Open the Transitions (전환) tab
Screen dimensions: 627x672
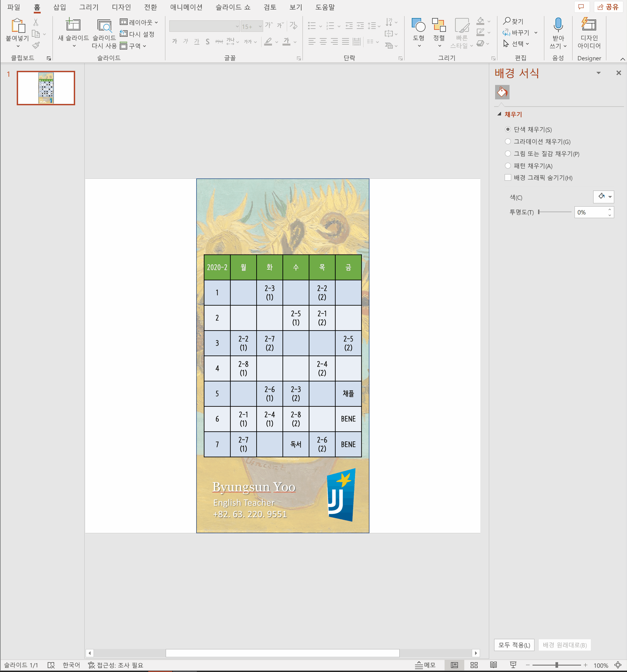151,7
